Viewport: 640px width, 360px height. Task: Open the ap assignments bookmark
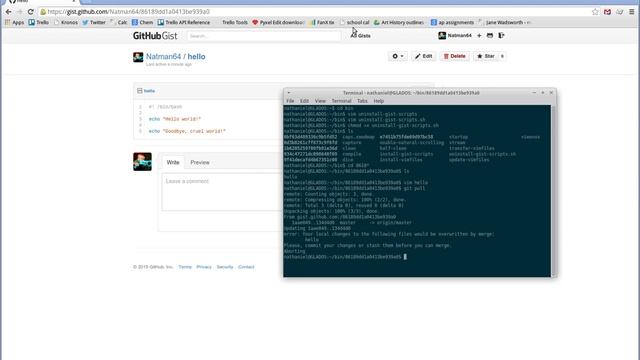tap(452, 22)
